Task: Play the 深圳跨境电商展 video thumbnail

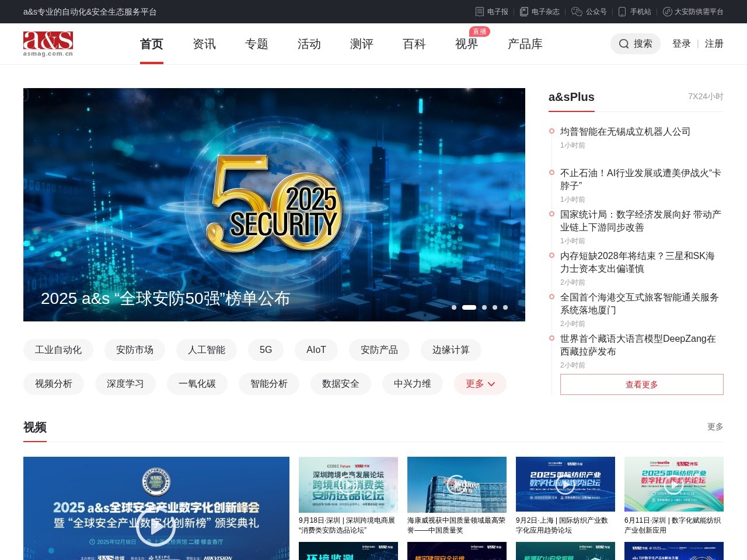Action: click(x=348, y=484)
